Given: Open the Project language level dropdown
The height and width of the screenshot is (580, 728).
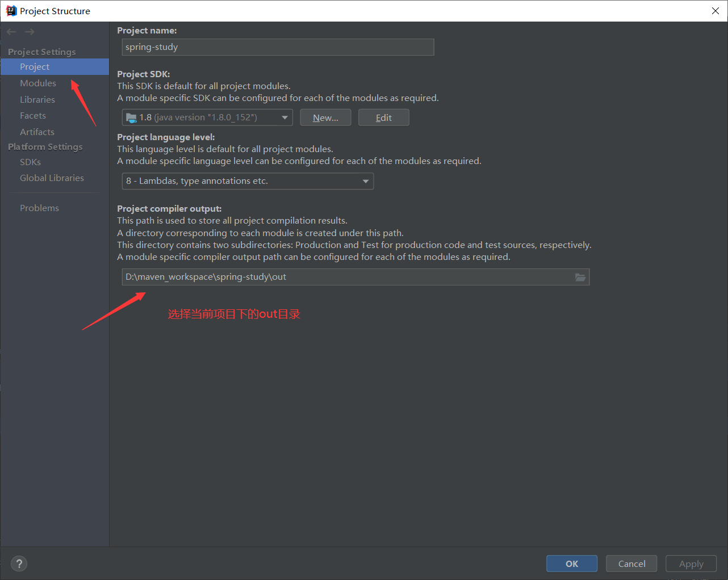Looking at the screenshot, I should point(248,181).
